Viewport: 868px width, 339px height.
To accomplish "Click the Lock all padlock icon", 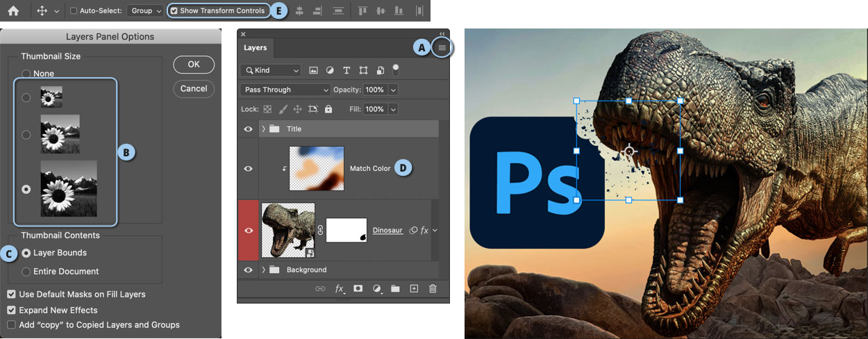I will point(328,109).
